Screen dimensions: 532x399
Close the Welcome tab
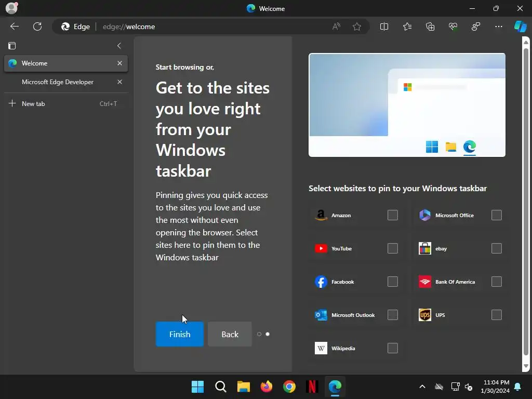pyautogui.click(x=119, y=63)
